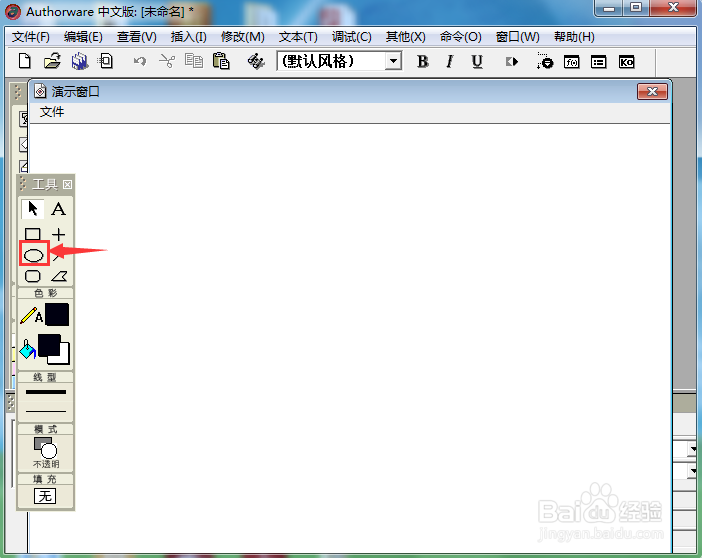
Task: Toggle underline formatting
Action: 477,61
